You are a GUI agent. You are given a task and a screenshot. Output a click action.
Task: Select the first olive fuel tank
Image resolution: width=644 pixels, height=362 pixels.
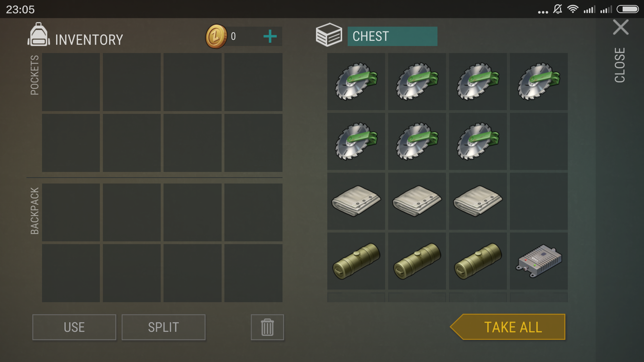pos(356,261)
